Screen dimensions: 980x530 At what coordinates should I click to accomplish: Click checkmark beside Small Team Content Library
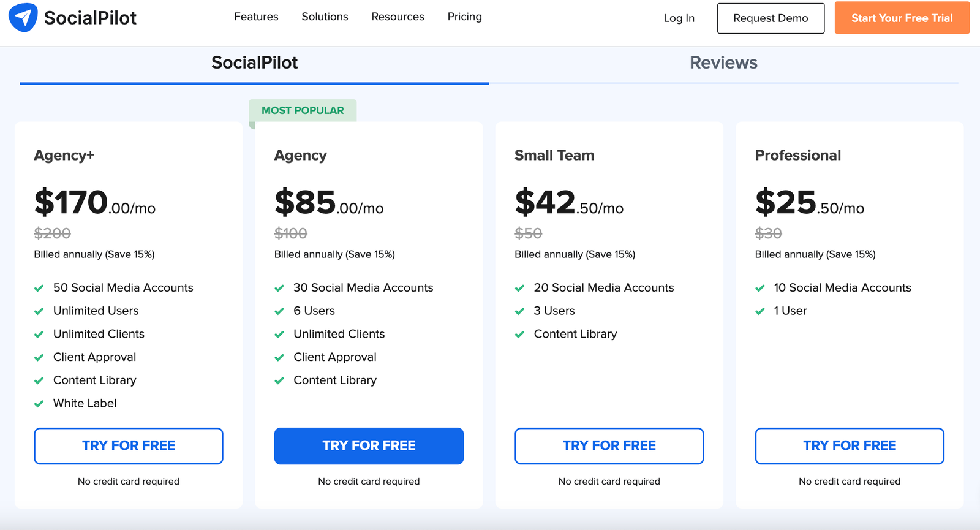pos(520,335)
